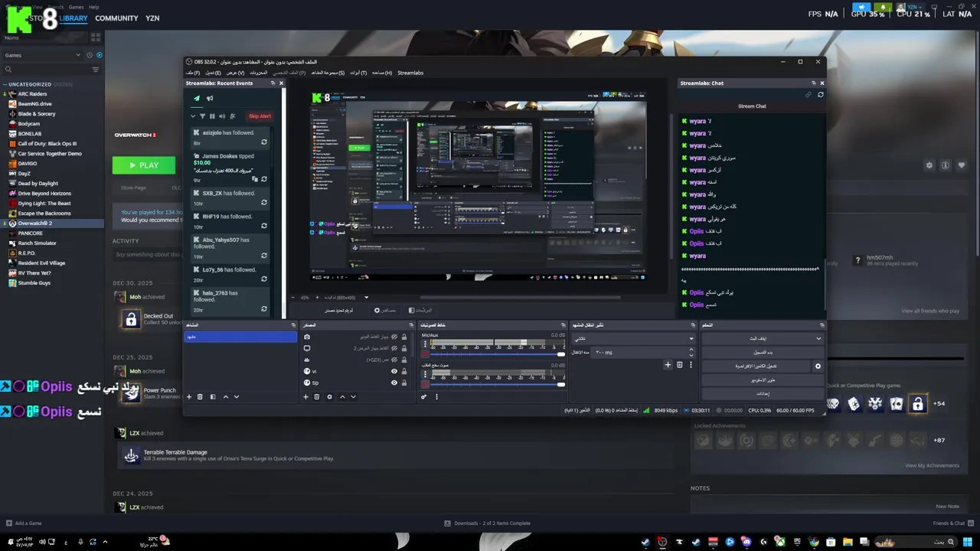The width and height of the screenshot is (980, 551).
Task: Click studio mode button in OBS Controls
Action: (x=763, y=380)
